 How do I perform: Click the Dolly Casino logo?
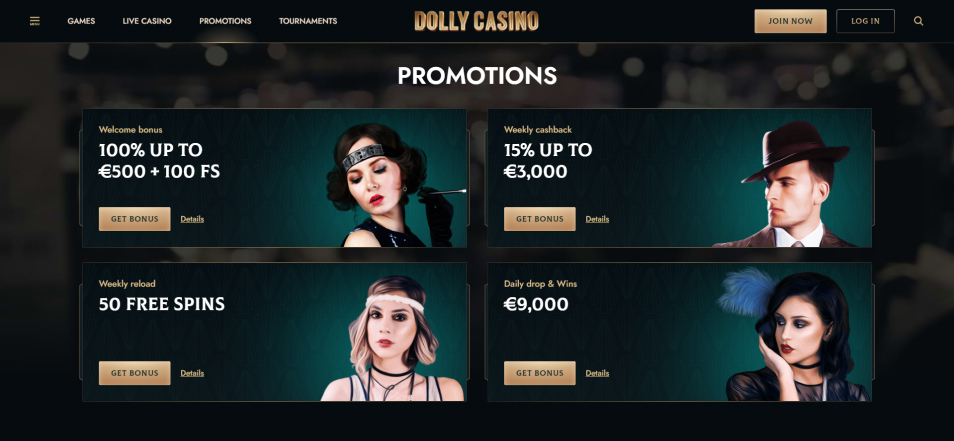[x=476, y=21]
